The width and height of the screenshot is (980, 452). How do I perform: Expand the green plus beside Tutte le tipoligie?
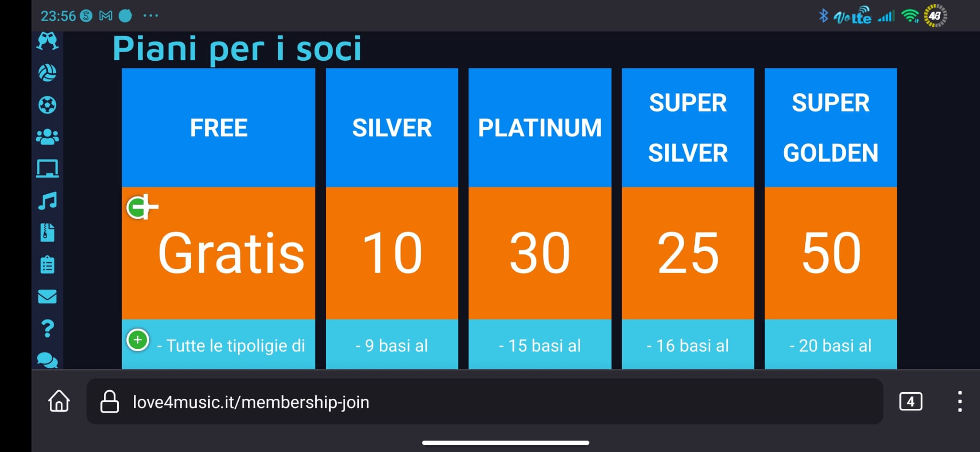coord(138,340)
